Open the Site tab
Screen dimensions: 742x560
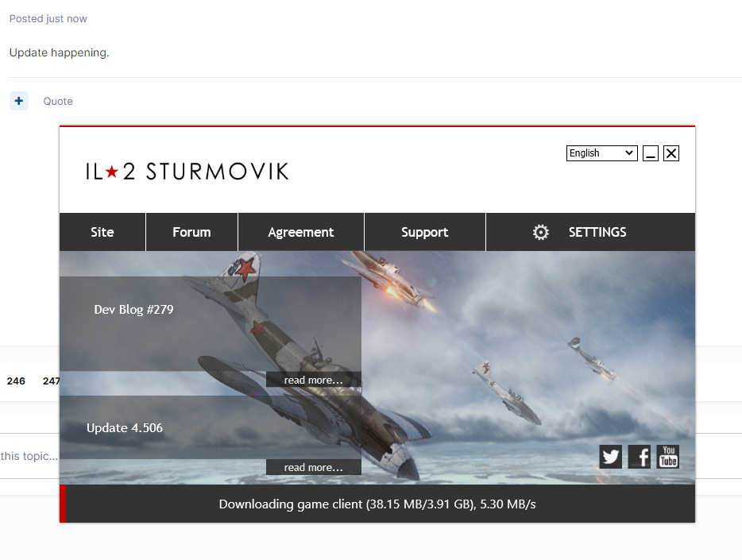click(102, 232)
